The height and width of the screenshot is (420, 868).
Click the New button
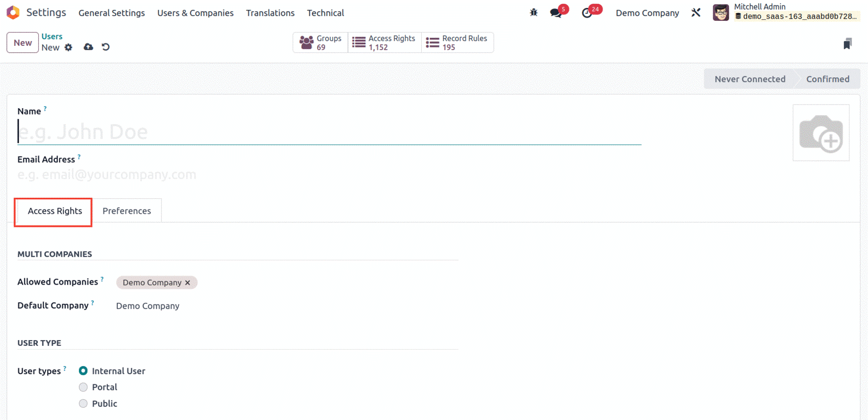pos(22,43)
